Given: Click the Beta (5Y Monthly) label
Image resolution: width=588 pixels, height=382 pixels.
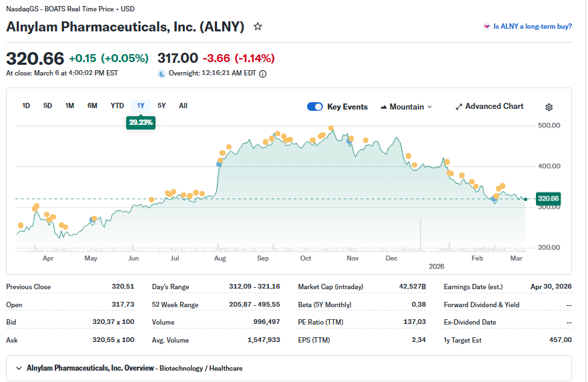Looking at the screenshot, I should (324, 305).
